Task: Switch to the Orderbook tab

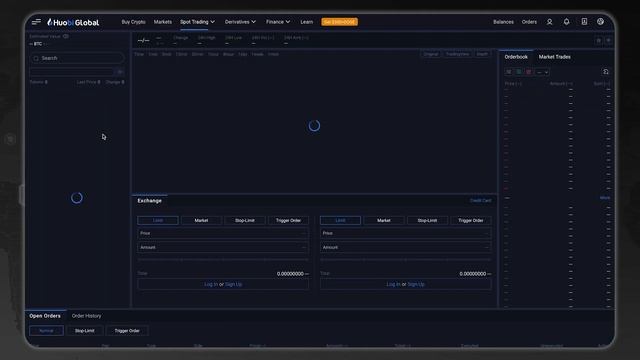Action: click(x=516, y=57)
